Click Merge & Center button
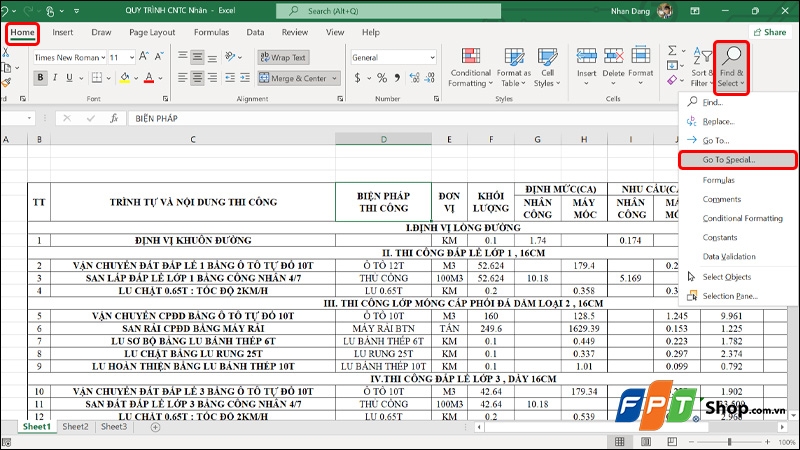 click(x=293, y=78)
